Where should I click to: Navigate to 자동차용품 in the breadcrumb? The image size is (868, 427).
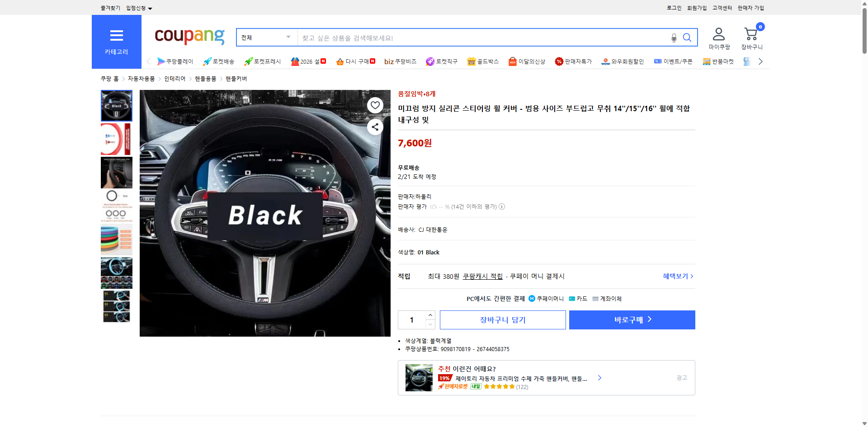(x=141, y=78)
